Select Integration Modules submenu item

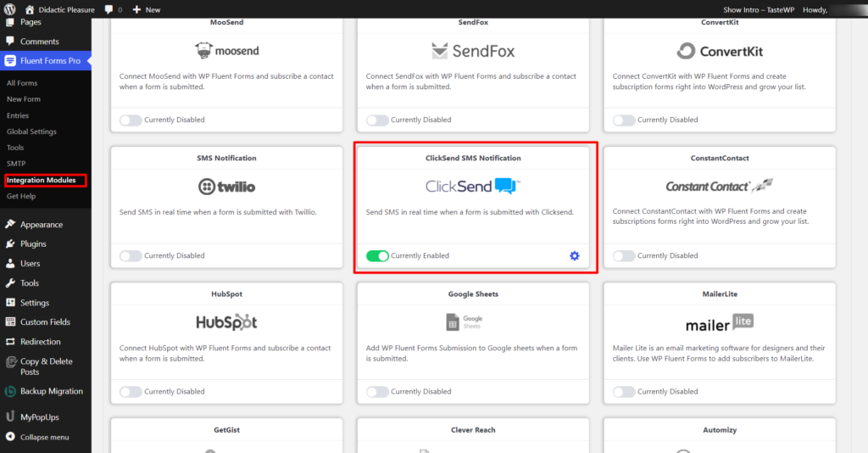tap(41, 180)
